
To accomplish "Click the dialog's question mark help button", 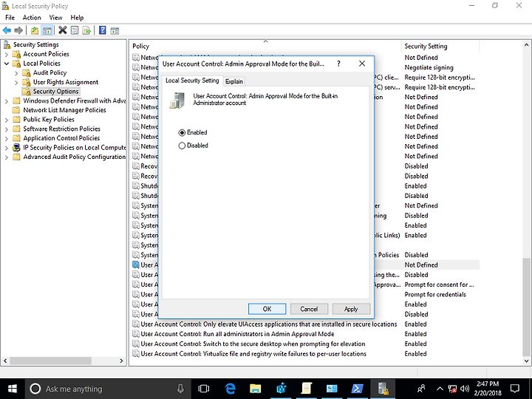I will [x=338, y=64].
